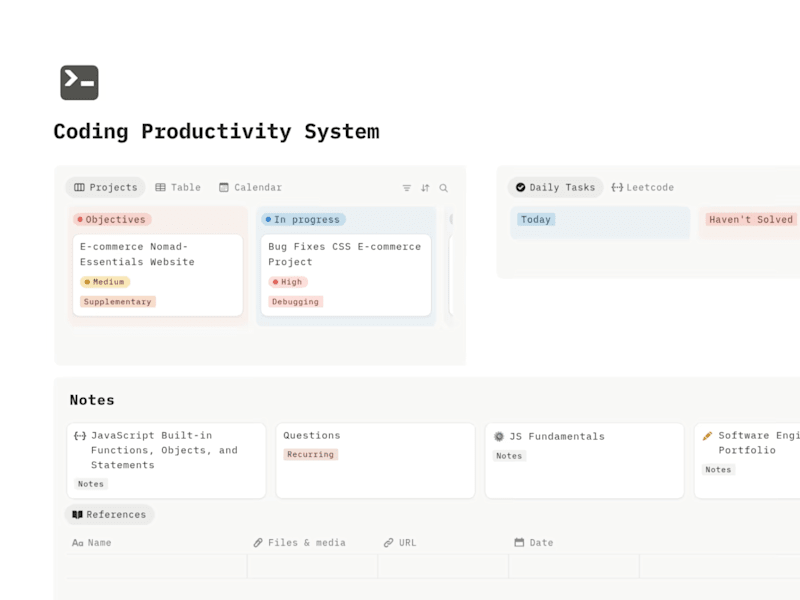Click the JS Fundamentals gear icon

[499, 436]
